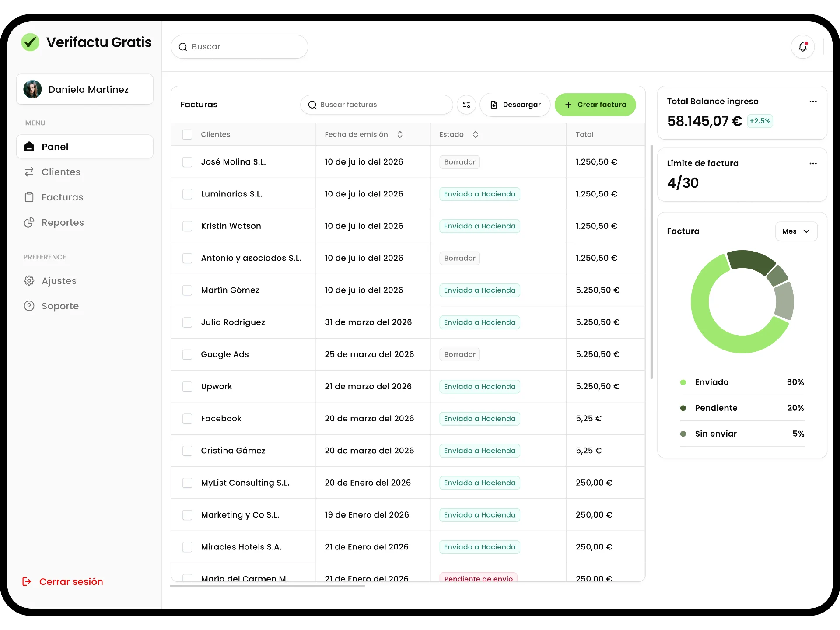Open Facturas from the sidebar menu
This screenshot has width=840, height=630.
pyautogui.click(x=62, y=197)
